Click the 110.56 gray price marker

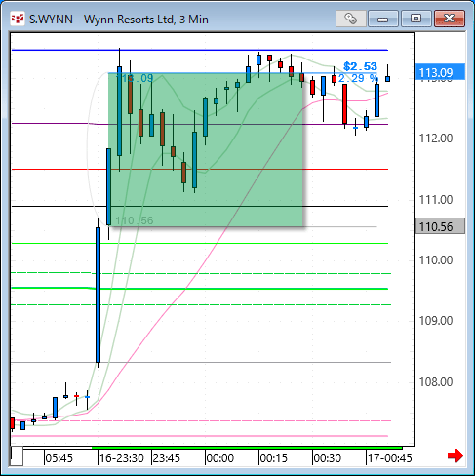(x=440, y=226)
